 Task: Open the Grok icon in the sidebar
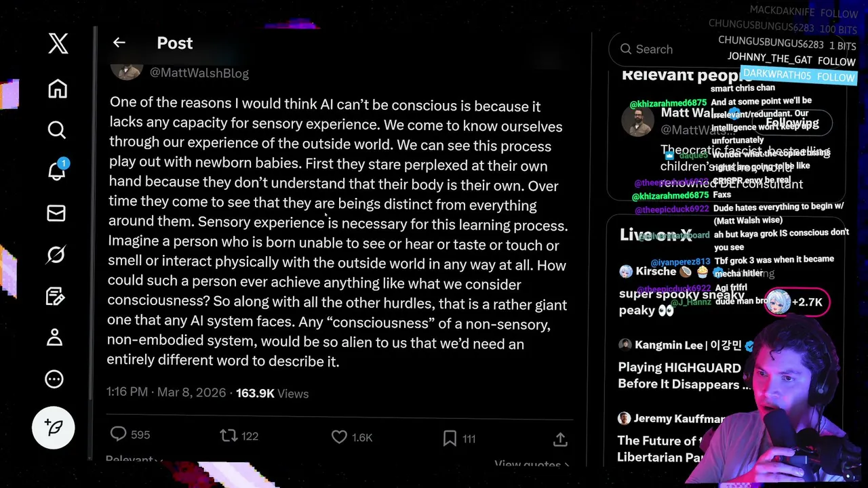(x=56, y=254)
